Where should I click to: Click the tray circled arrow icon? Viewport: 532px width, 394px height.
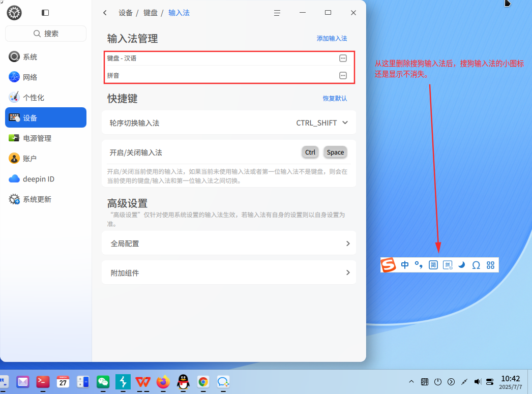coord(451,382)
